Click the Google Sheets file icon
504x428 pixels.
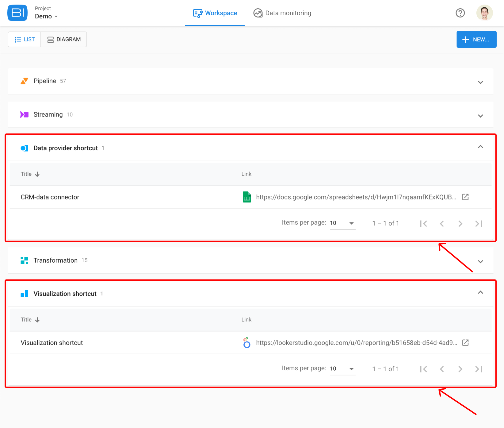(x=247, y=197)
